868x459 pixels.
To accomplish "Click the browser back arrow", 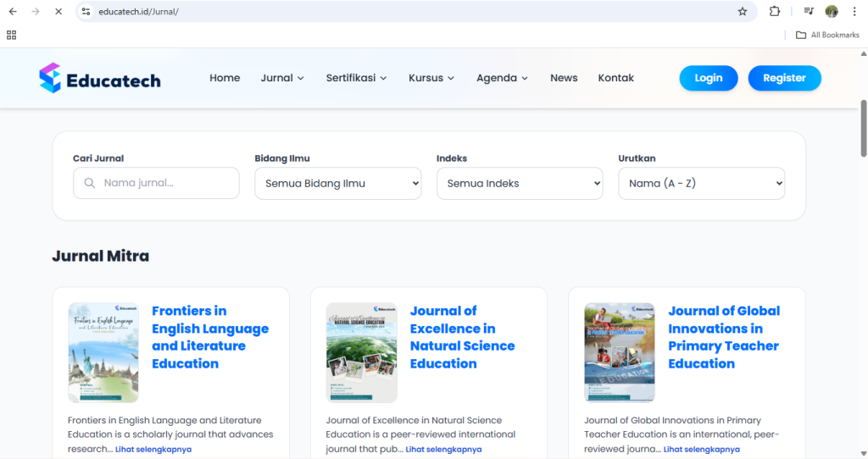I will (x=12, y=12).
